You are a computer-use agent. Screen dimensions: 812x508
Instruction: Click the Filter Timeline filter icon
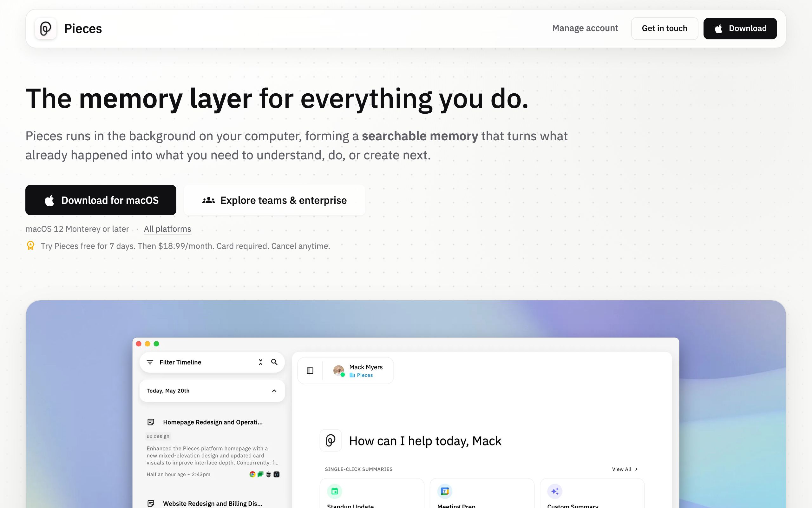tap(150, 362)
